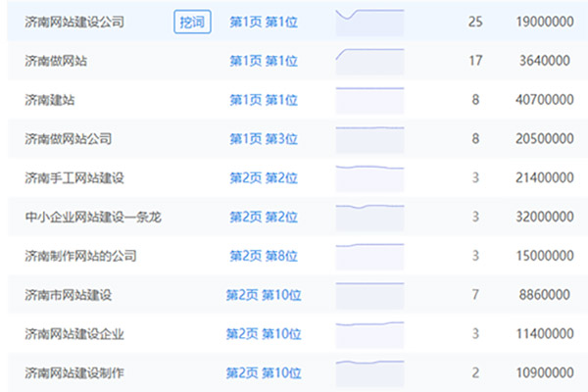Click index value 17
This screenshot has width=588, height=392.
tap(475, 61)
